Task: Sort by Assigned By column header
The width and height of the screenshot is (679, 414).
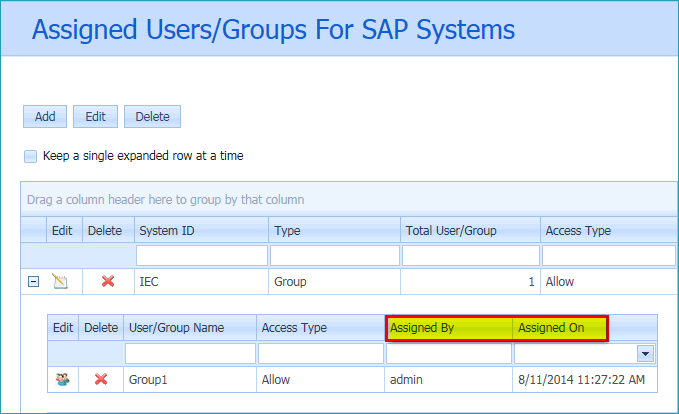Action: 449,328
